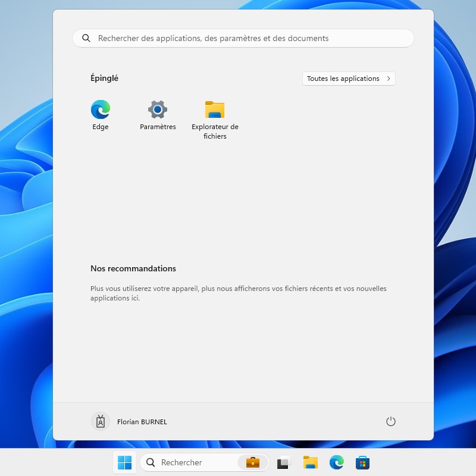476x476 pixels.
Task: Click the Start menu search field
Action: (238, 37)
